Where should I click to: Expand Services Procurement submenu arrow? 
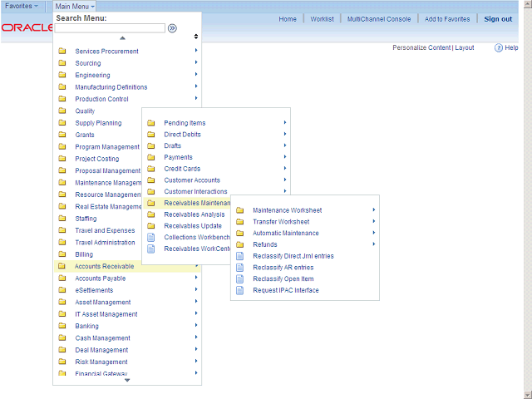coord(196,52)
